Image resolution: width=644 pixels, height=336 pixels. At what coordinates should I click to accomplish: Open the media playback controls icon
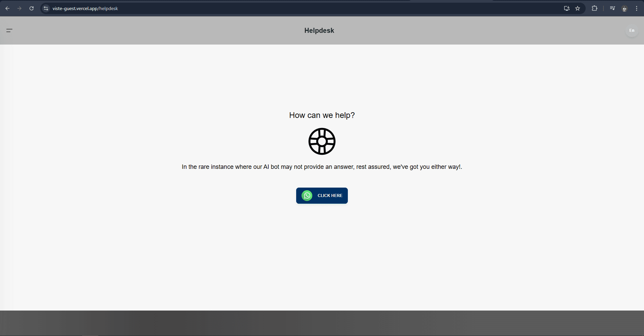click(x=612, y=8)
